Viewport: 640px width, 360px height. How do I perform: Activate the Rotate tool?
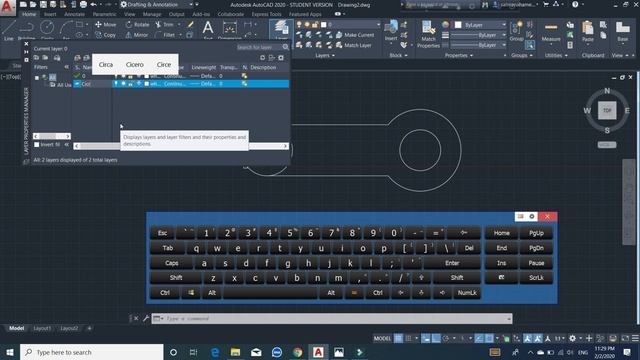click(x=138, y=24)
